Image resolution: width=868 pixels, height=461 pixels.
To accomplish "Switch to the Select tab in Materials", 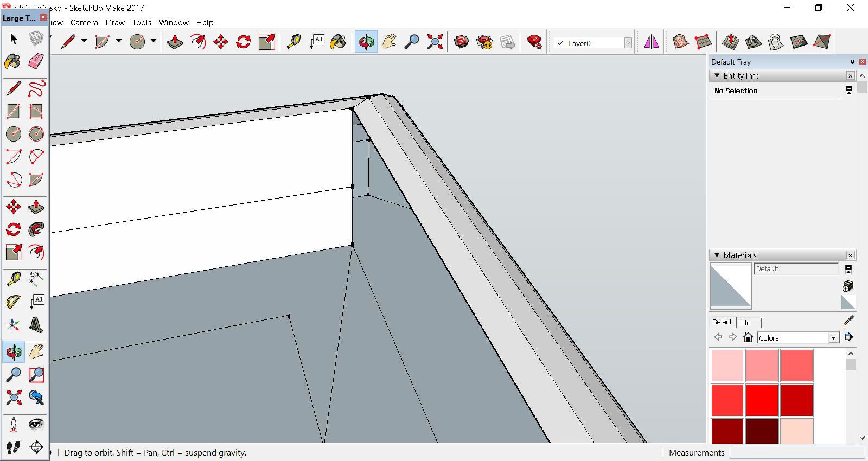I will pos(722,322).
